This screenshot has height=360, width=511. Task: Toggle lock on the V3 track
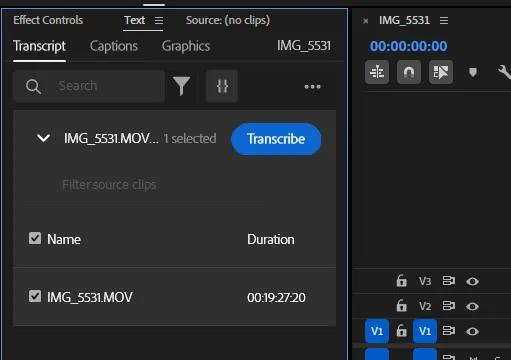pos(401,281)
